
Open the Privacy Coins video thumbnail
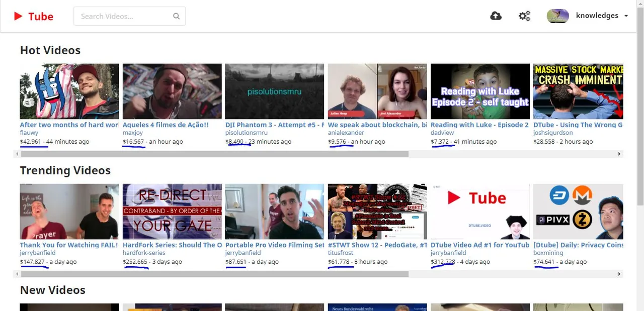578,212
